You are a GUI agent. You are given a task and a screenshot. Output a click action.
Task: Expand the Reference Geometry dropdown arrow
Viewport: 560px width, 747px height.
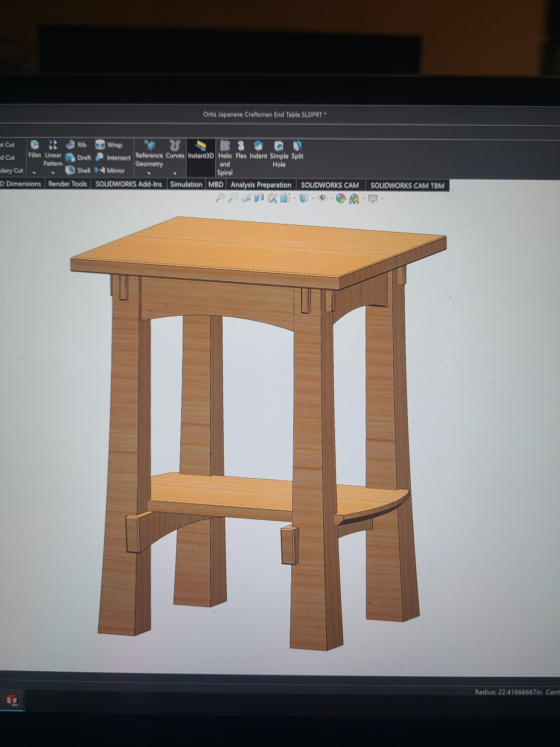click(x=149, y=173)
